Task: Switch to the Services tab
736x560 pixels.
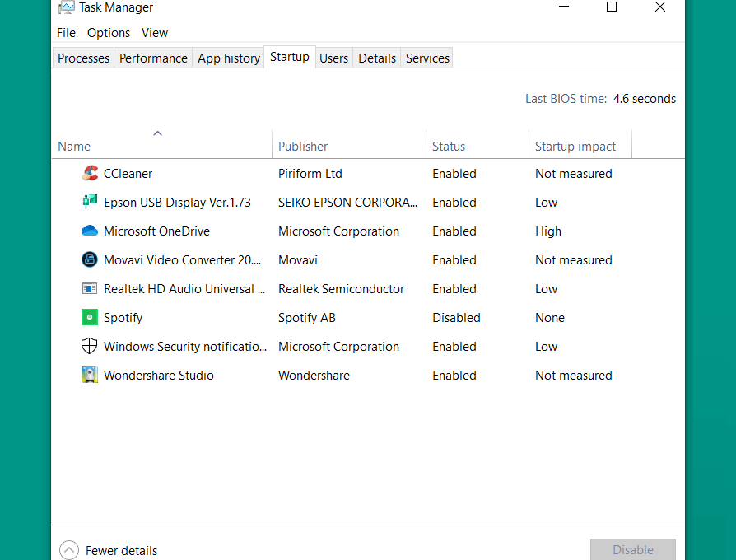Action: pyautogui.click(x=427, y=58)
